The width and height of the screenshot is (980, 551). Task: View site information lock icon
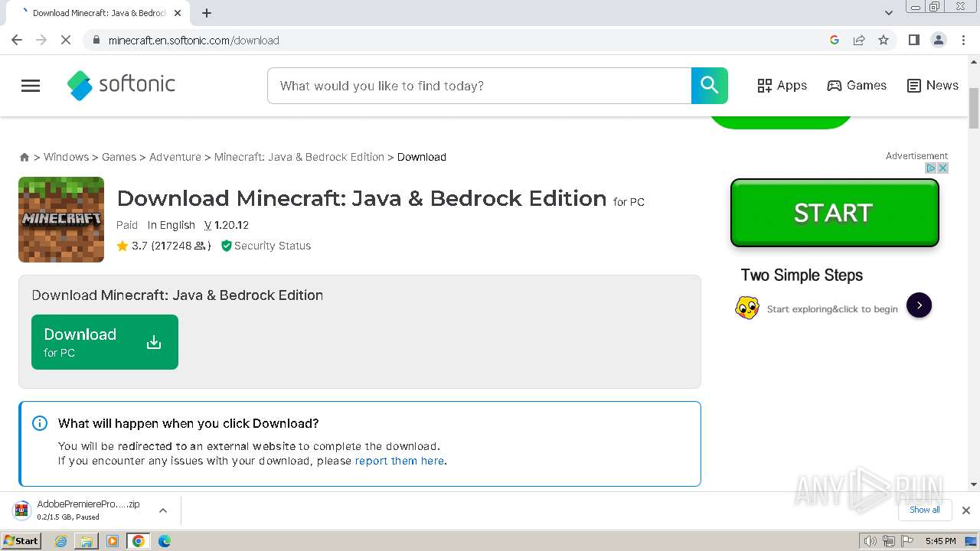[x=96, y=41]
